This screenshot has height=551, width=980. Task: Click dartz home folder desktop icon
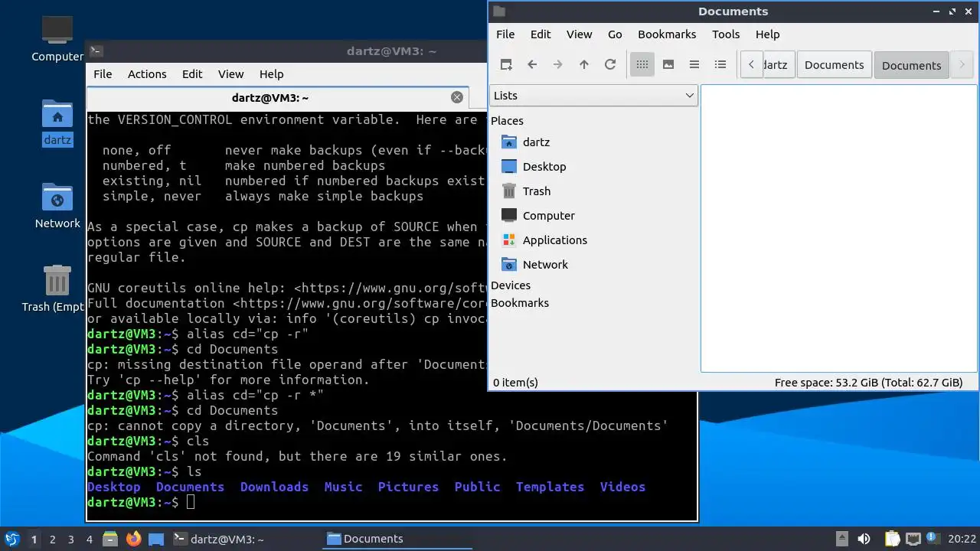[57, 122]
